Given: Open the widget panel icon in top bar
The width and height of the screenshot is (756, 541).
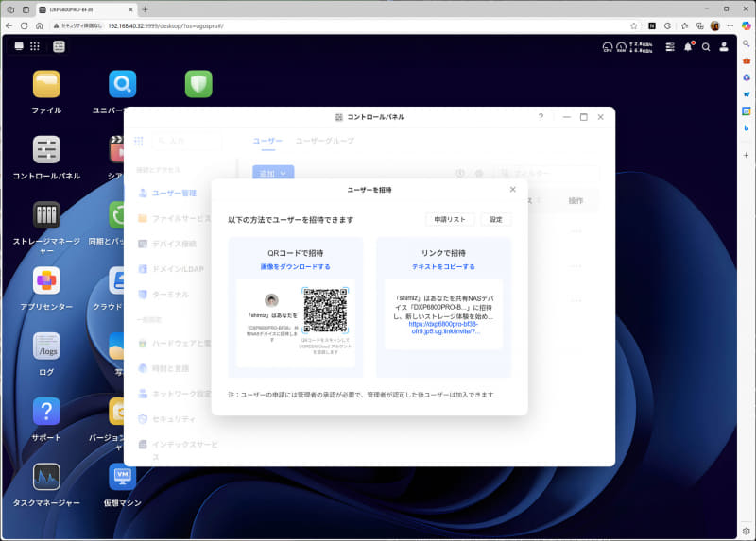Looking at the screenshot, I should (x=59, y=46).
